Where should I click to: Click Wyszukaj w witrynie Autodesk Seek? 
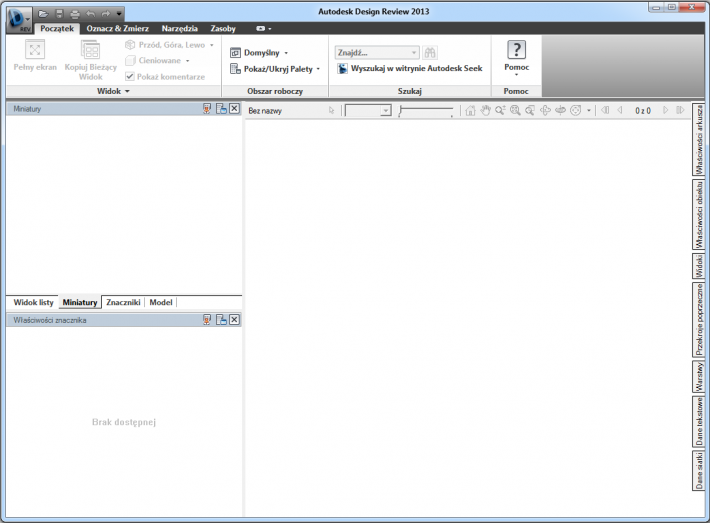click(x=410, y=68)
